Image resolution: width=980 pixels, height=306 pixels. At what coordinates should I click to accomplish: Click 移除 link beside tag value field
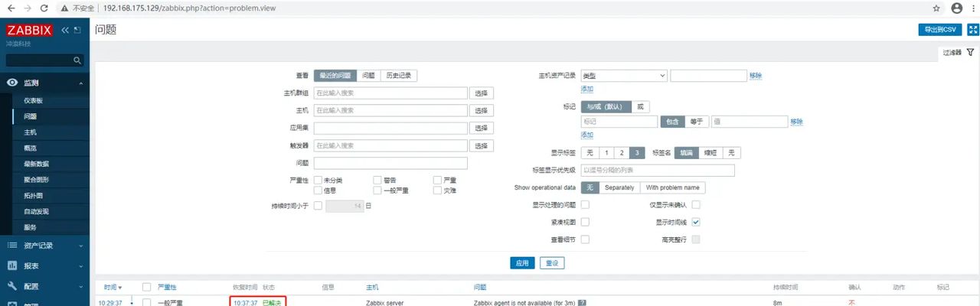[x=797, y=122]
